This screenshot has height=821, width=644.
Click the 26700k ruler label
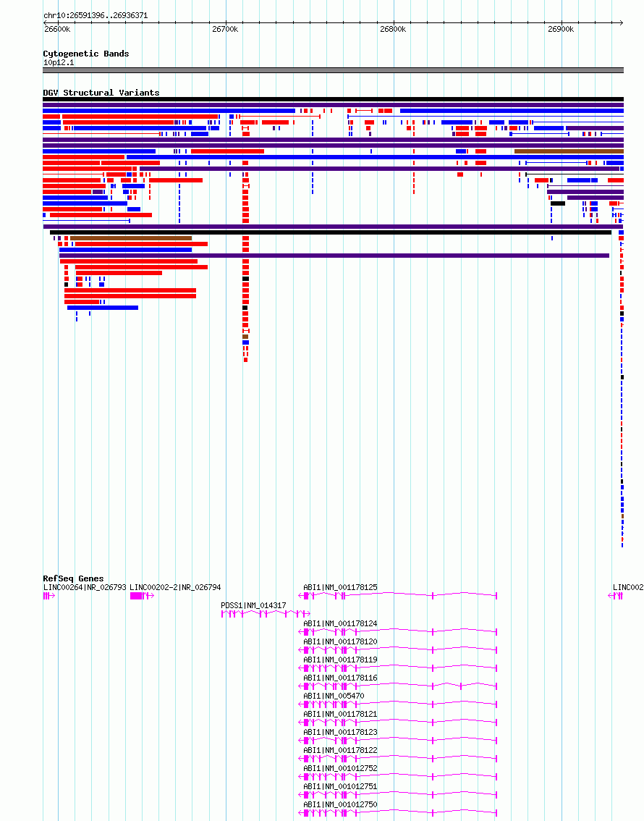[x=225, y=29]
